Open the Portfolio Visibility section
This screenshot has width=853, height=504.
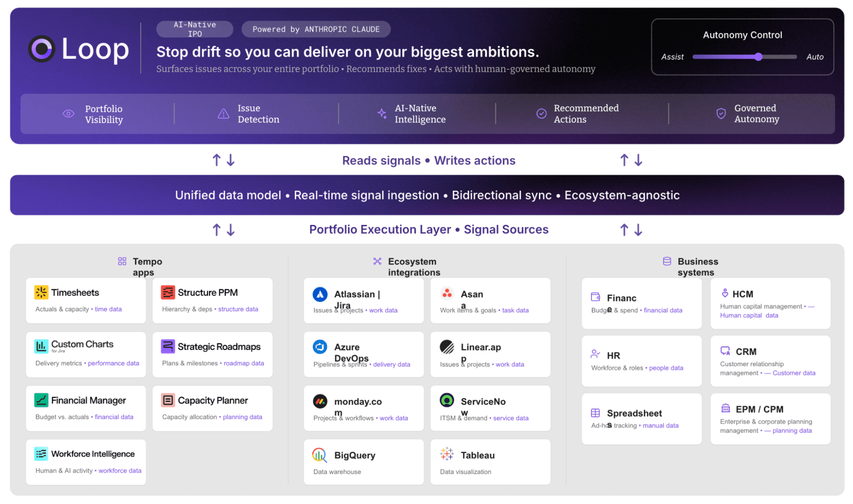pos(97,114)
